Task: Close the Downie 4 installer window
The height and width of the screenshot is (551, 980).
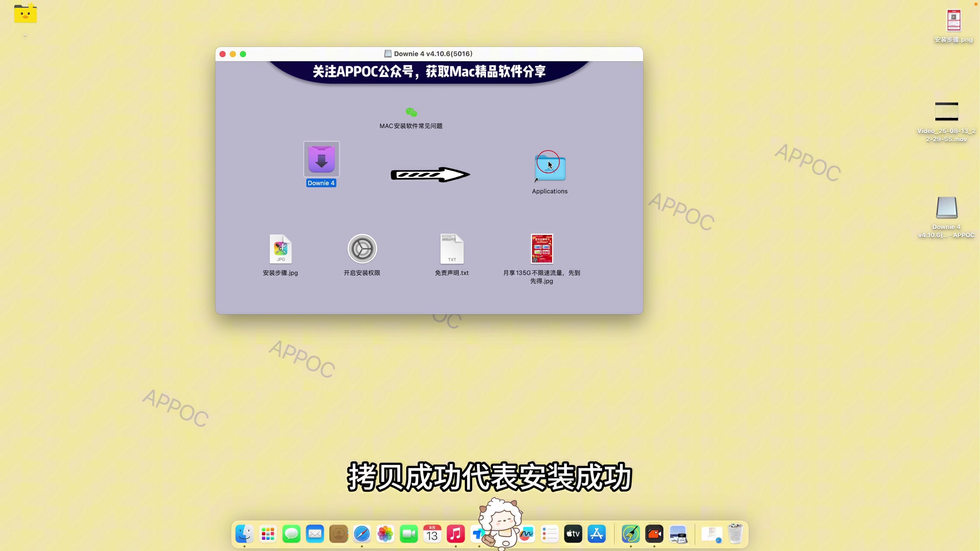Action: 223,54
